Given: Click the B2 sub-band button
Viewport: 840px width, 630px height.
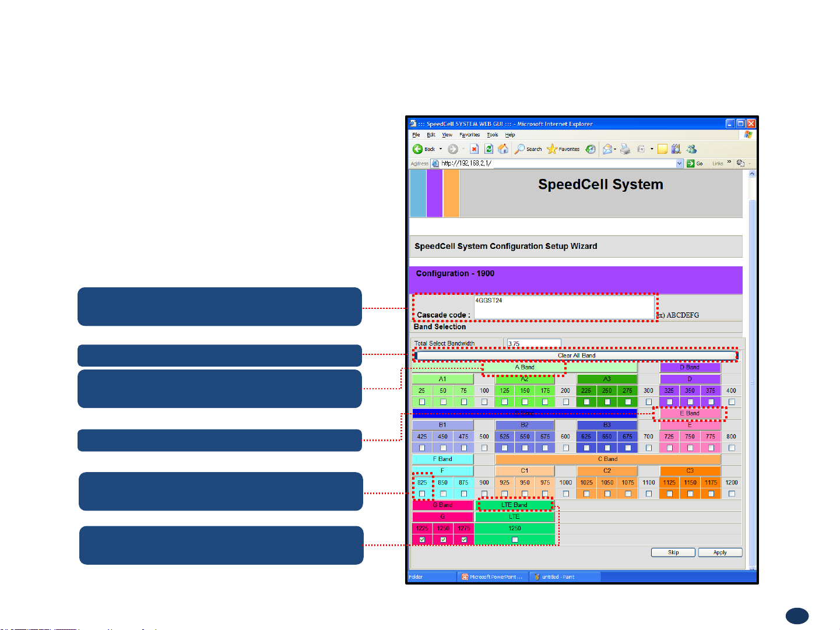Looking at the screenshot, I should 525,425.
